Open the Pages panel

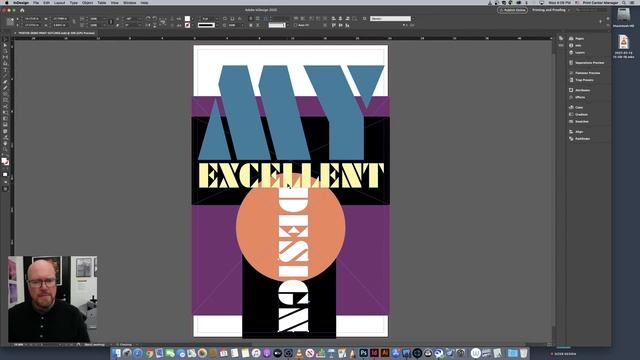tap(577, 38)
